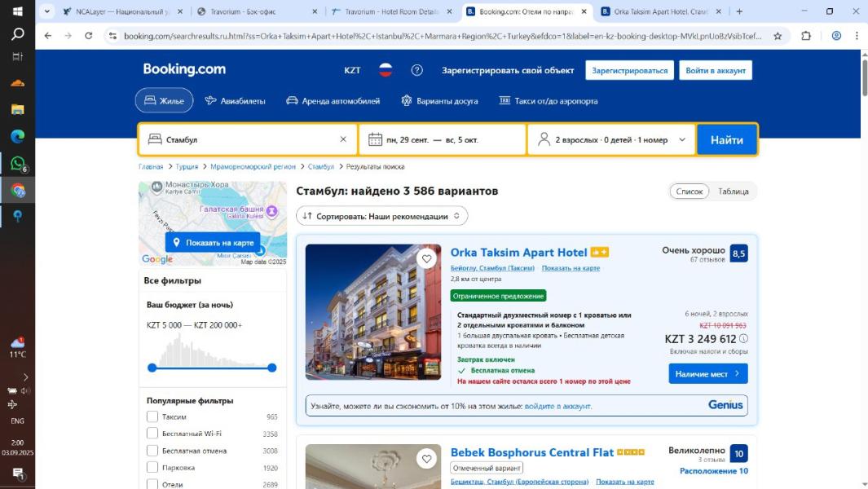Open customer help question mark icon
This screenshot has width=868, height=489.
[416, 70]
